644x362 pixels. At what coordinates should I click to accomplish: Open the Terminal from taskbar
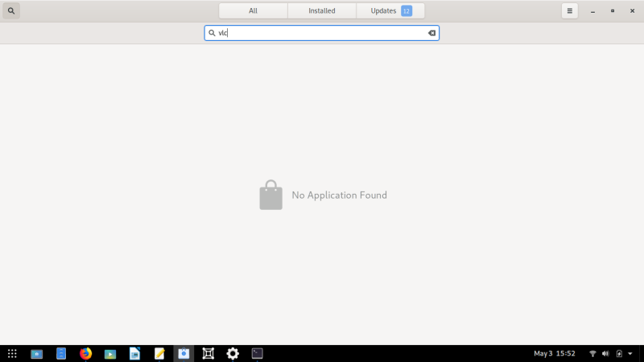pos(257,353)
